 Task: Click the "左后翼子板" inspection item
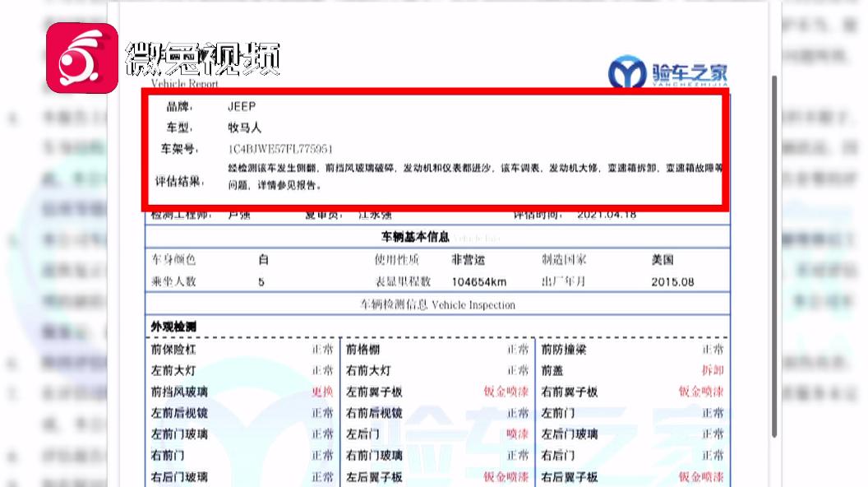pos(374,476)
